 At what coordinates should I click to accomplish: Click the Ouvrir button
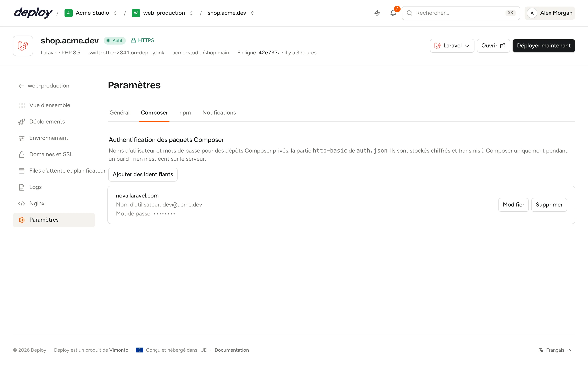[493, 46]
